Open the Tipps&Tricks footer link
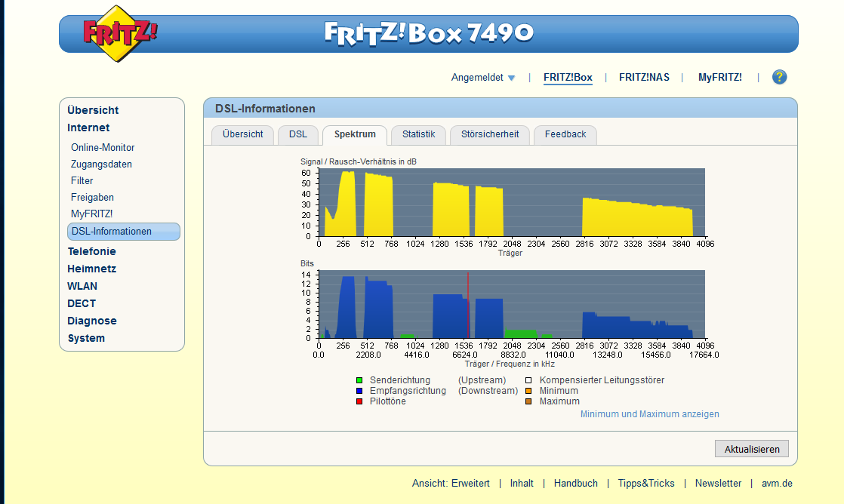 [x=646, y=484]
